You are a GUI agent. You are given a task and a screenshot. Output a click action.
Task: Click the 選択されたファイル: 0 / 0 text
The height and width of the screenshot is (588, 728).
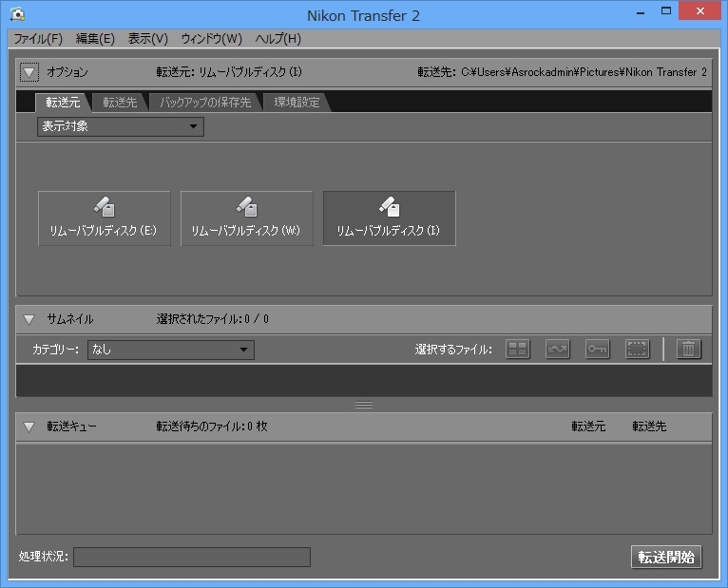[212, 319]
